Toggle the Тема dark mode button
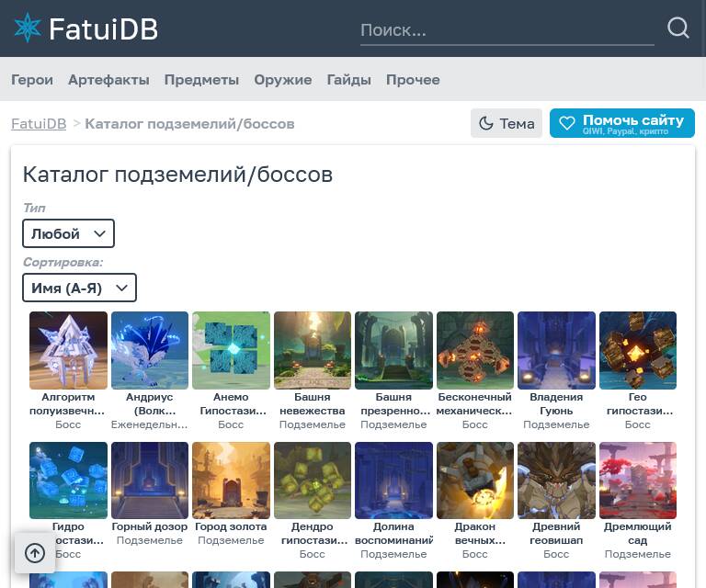The width and height of the screenshot is (706, 588). click(x=507, y=123)
